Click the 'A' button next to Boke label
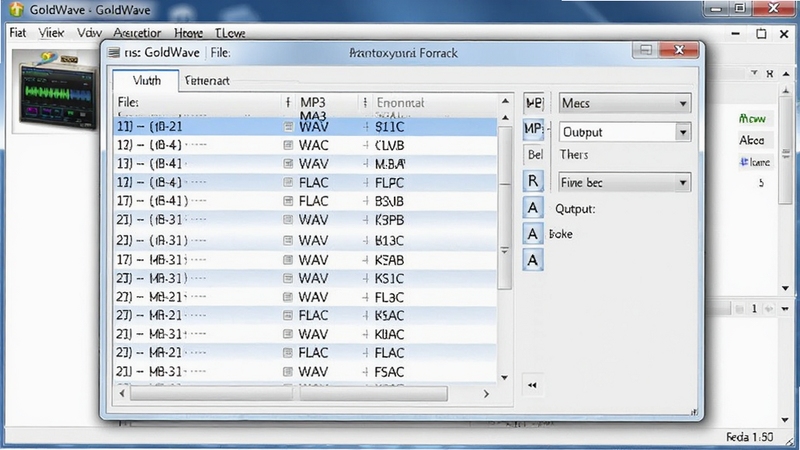800x450 pixels. pyautogui.click(x=533, y=234)
